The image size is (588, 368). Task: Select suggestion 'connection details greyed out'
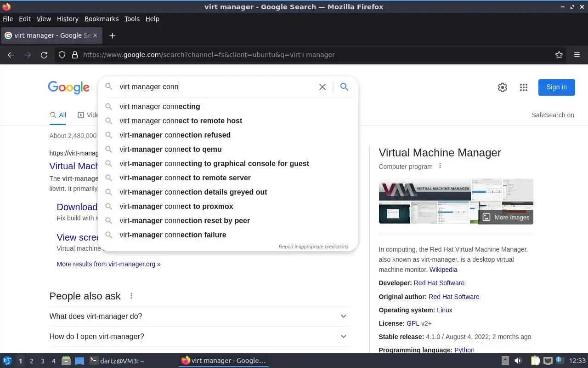pyautogui.click(x=228, y=192)
